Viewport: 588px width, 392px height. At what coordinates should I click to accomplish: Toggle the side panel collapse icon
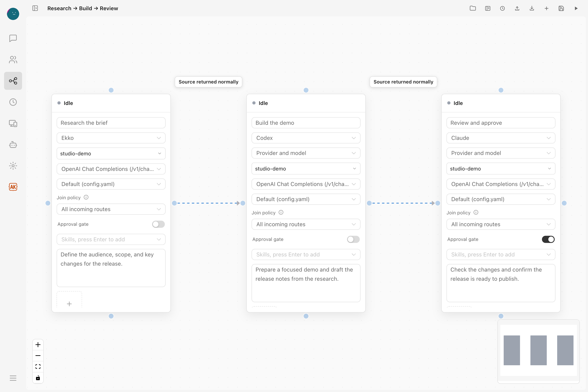pyautogui.click(x=35, y=8)
